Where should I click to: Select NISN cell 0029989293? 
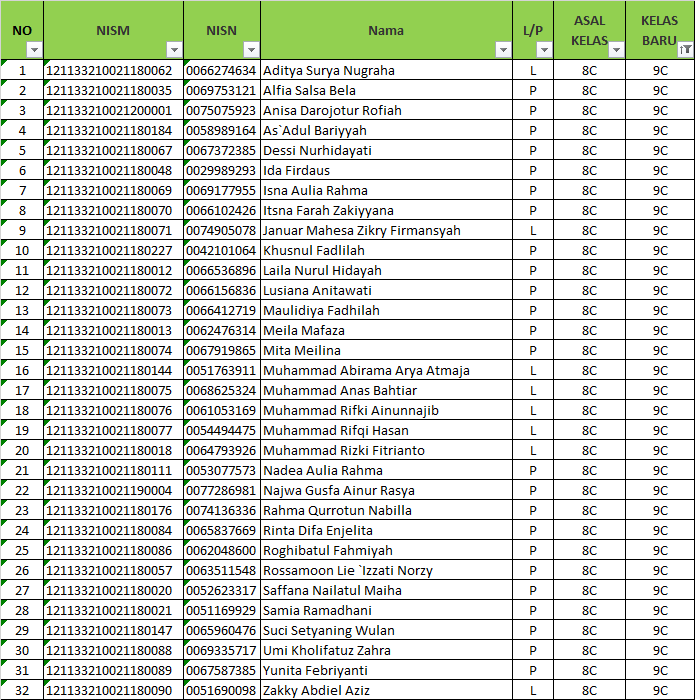tap(222, 171)
